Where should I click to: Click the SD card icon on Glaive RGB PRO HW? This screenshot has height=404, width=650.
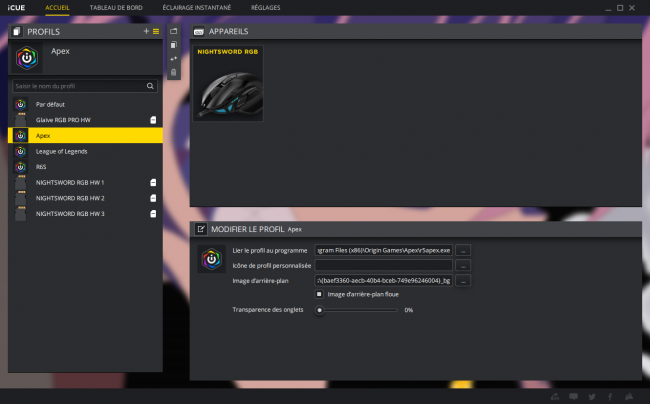153,120
